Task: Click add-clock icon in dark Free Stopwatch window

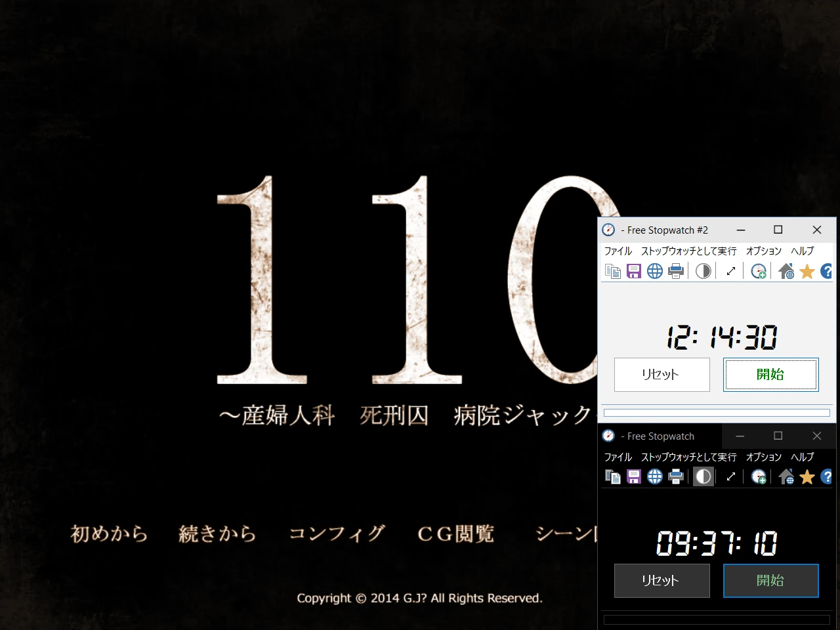Action: click(x=759, y=477)
